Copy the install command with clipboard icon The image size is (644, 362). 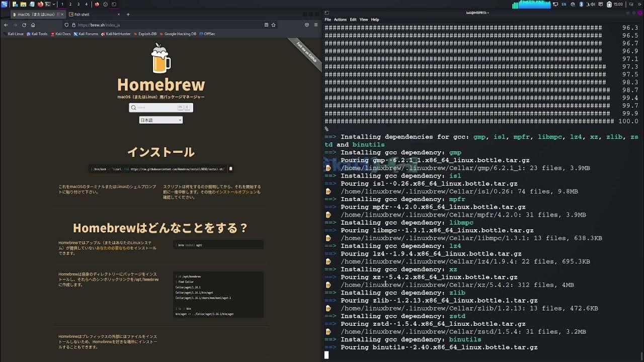231,169
